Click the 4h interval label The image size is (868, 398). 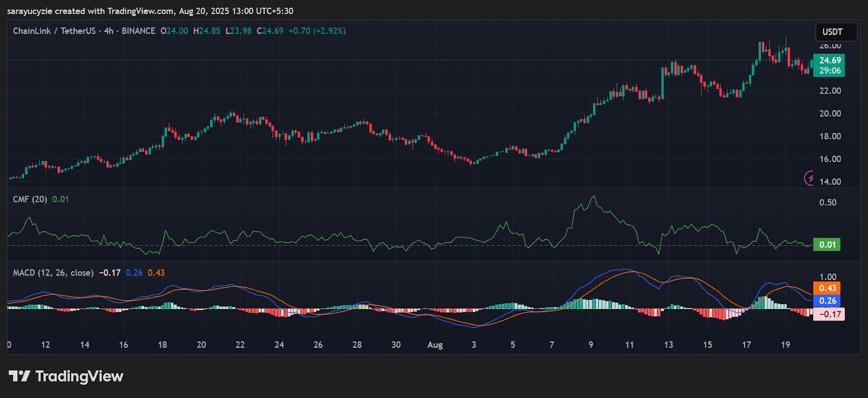point(109,31)
